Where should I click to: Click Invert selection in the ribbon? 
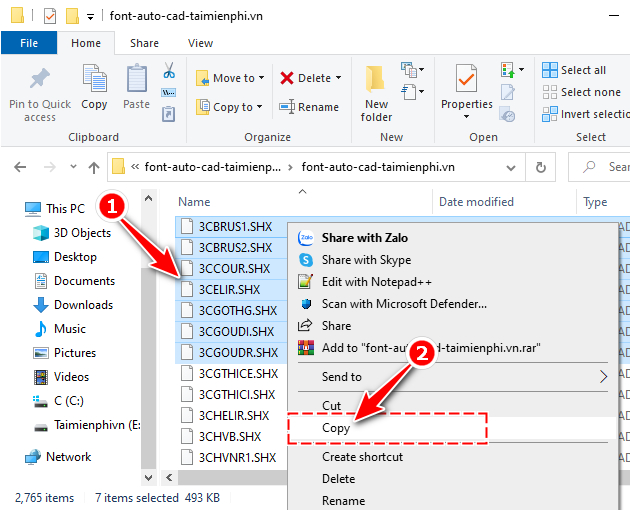point(586,114)
